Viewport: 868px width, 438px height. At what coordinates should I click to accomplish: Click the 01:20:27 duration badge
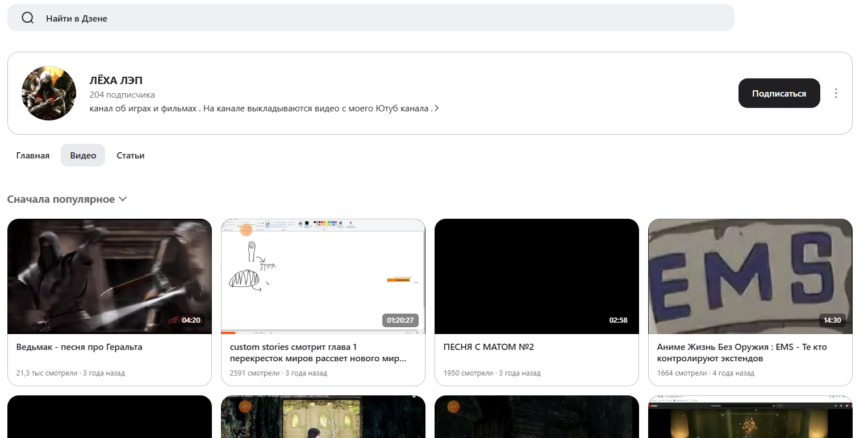[400, 320]
